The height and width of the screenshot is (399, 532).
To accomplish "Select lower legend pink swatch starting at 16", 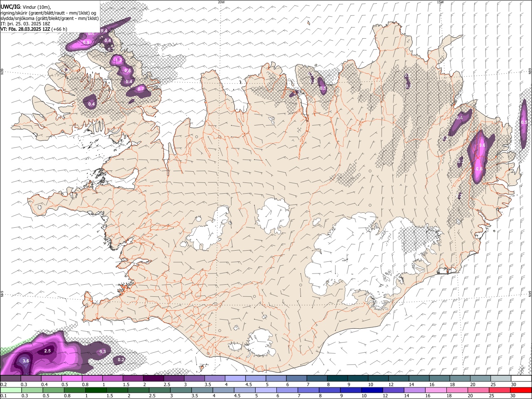I will (x=436, y=390).
